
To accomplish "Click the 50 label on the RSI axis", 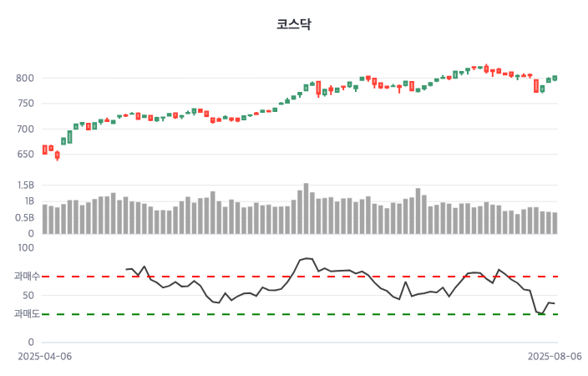I will coord(28,295).
